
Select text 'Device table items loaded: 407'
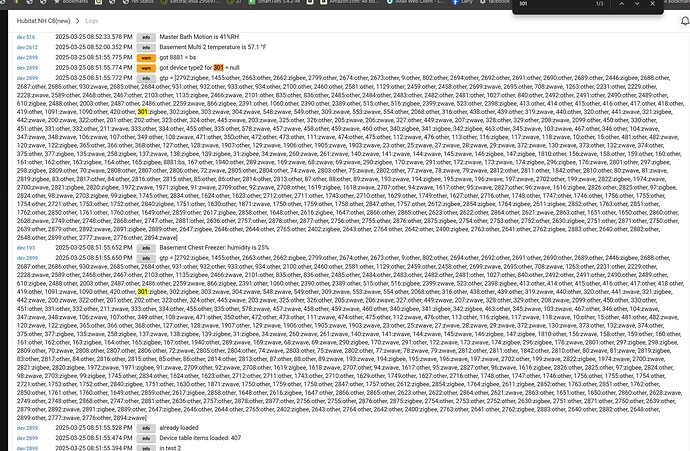[x=200, y=438]
